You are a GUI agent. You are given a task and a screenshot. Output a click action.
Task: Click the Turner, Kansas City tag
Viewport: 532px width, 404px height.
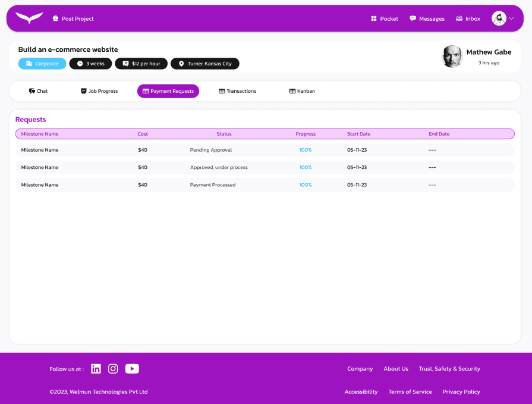click(x=205, y=64)
